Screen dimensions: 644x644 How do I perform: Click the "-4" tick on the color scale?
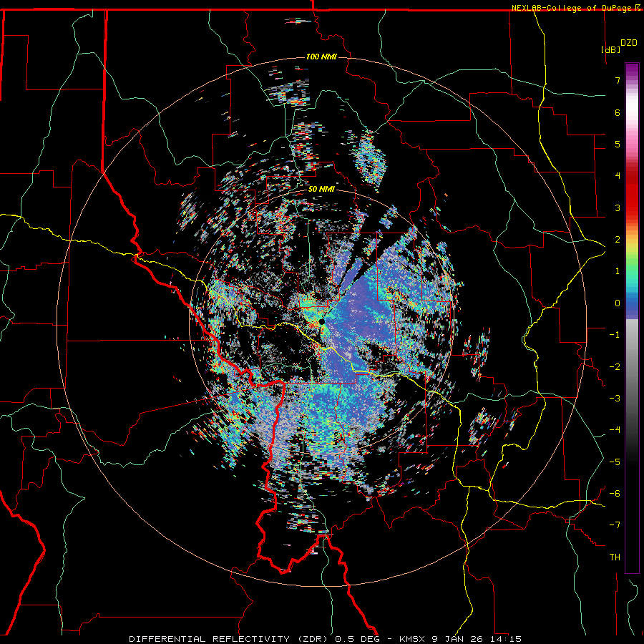615,429
